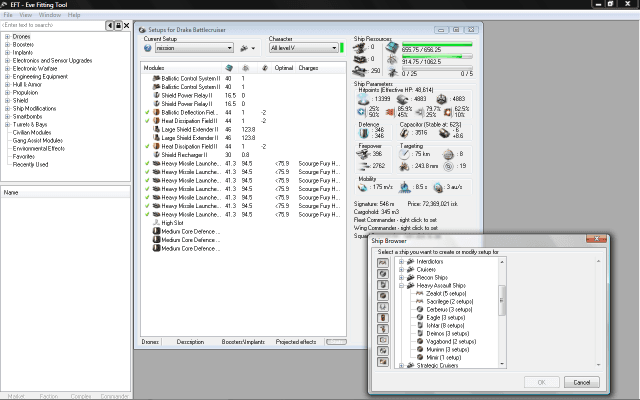Expand the Shield category in the tree
The image size is (640, 400).
[7, 100]
